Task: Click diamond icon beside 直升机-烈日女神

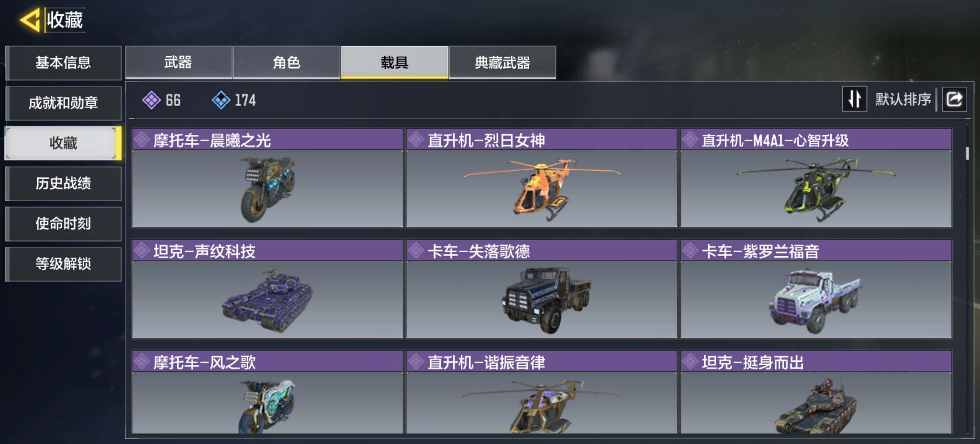Action: [x=416, y=140]
